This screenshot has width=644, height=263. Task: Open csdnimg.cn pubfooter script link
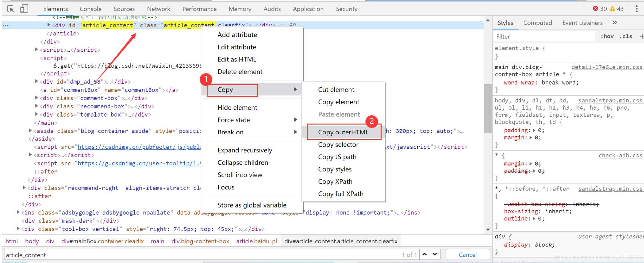click(139, 147)
